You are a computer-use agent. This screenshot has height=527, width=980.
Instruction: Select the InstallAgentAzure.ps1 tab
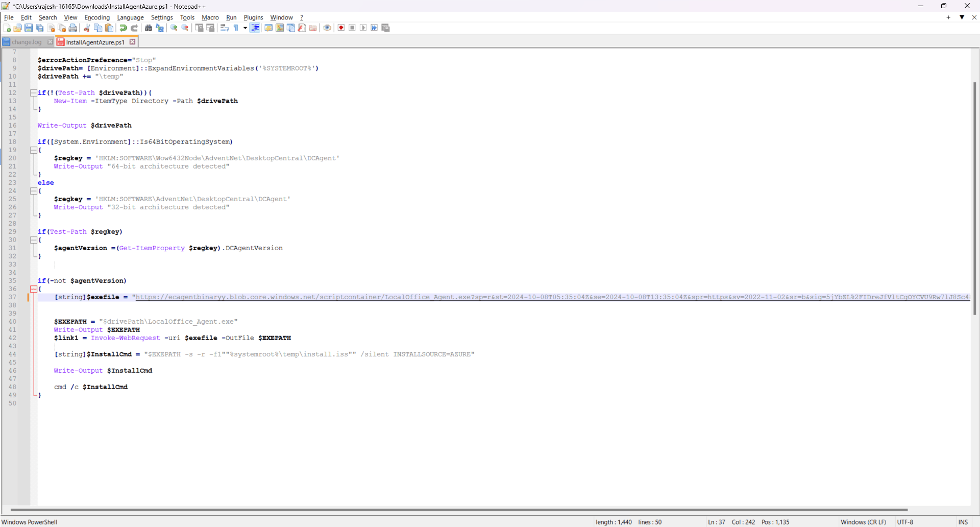(x=95, y=42)
